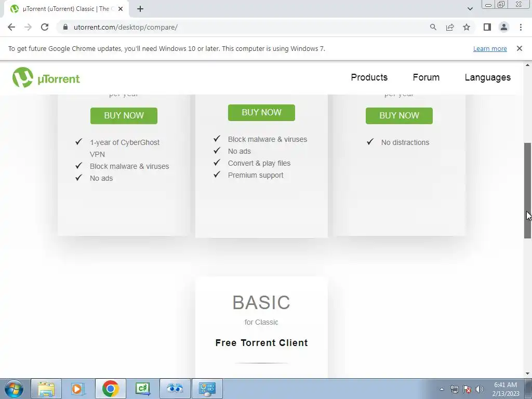This screenshot has width=532, height=399.
Task: Click the browser forward arrow
Action: click(28, 27)
